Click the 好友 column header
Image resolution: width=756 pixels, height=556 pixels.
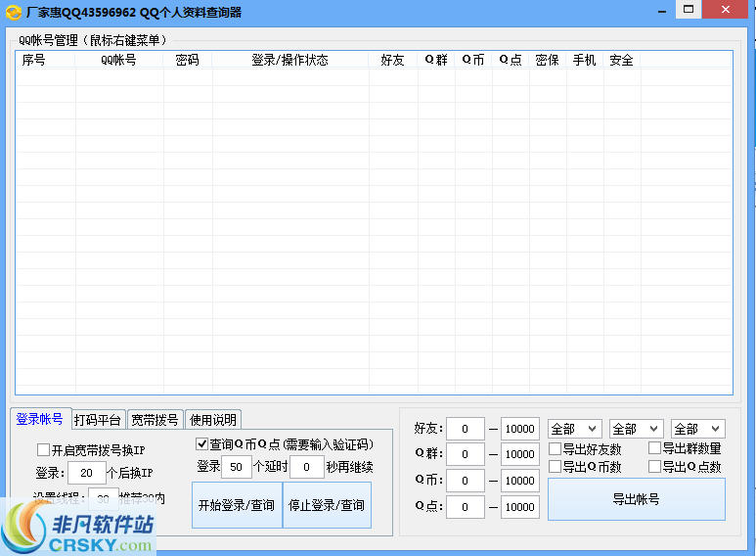coord(393,60)
